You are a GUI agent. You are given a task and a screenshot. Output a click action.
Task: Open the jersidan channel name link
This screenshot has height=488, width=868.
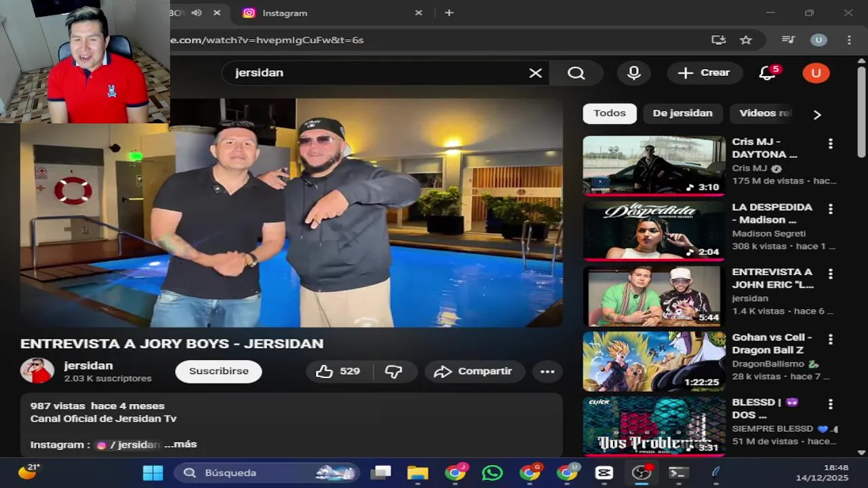point(88,365)
